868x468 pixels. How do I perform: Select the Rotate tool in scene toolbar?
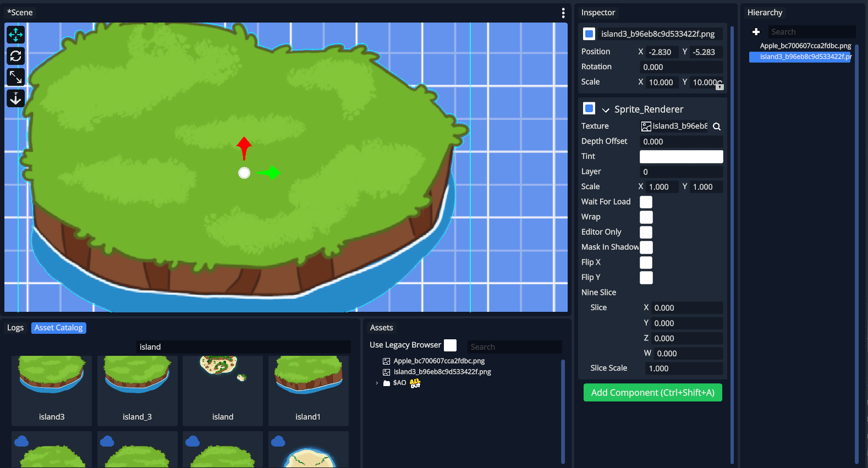click(15, 56)
